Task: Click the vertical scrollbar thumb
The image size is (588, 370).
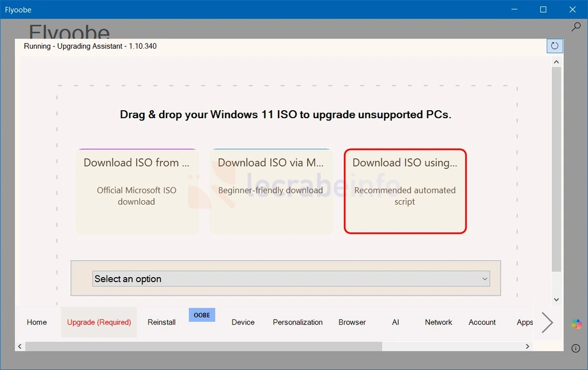Action: click(556, 169)
